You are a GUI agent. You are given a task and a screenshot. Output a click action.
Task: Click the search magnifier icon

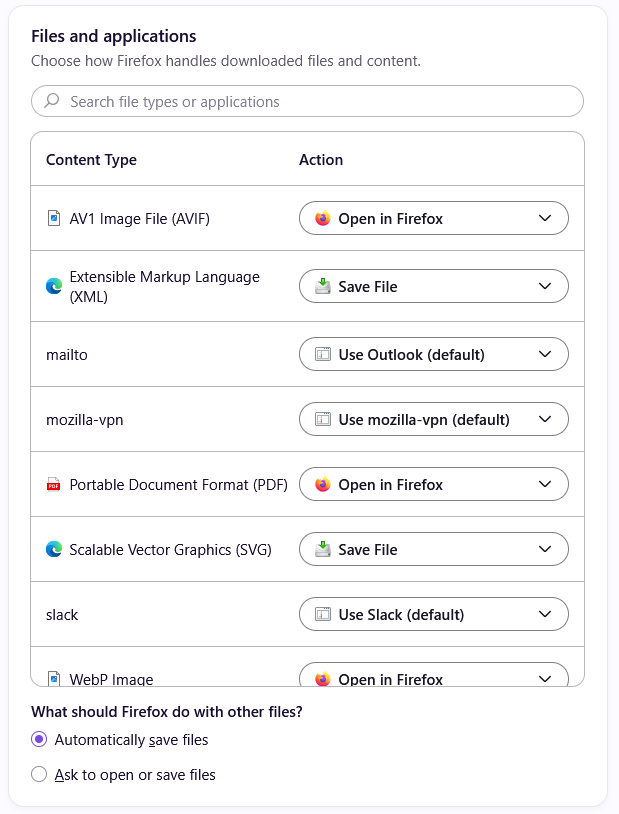pyautogui.click(x=52, y=101)
